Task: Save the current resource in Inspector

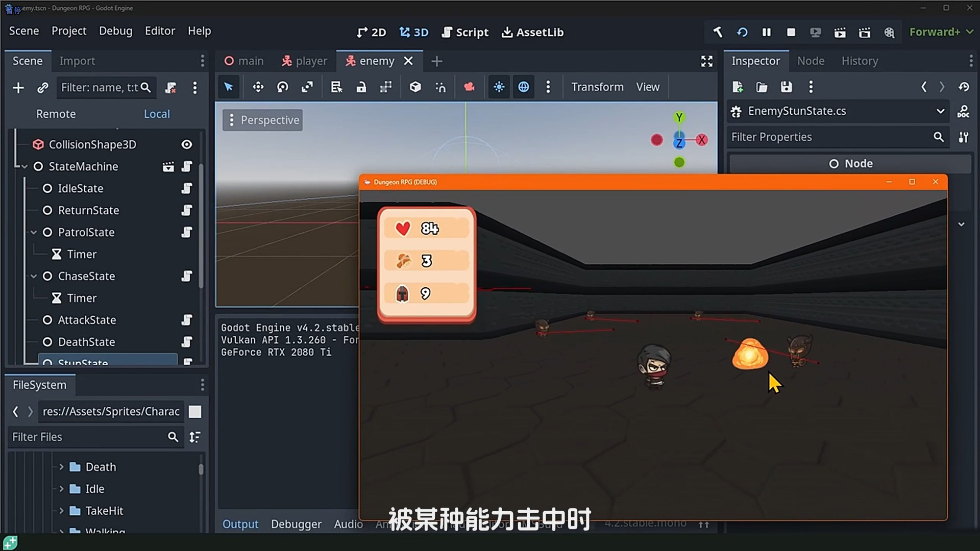Action: (786, 87)
